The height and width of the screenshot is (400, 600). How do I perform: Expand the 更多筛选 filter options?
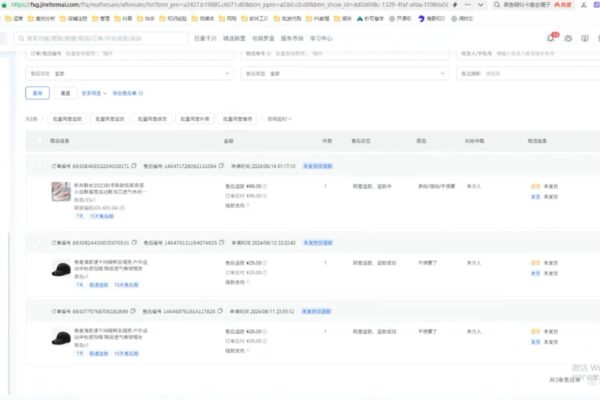click(94, 93)
